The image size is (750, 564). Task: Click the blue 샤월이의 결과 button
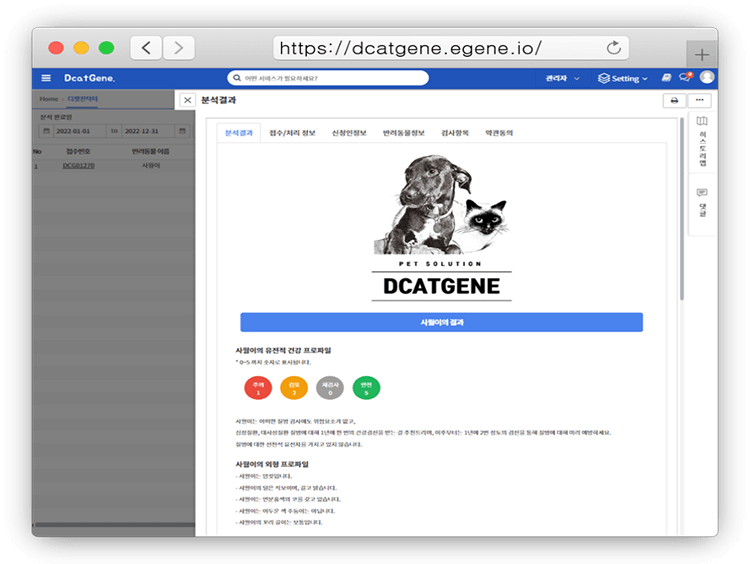(441, 322)
